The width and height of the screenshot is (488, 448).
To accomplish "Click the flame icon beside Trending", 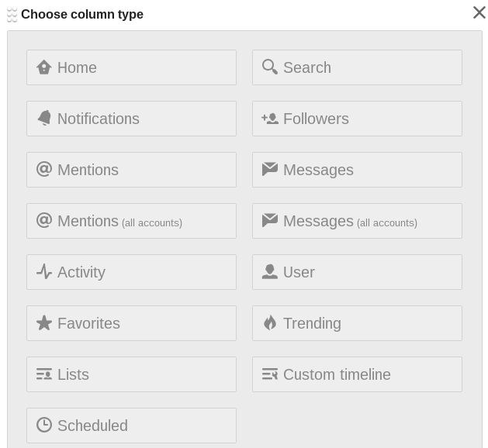I will pyautogui.click(x=270, y=323).
